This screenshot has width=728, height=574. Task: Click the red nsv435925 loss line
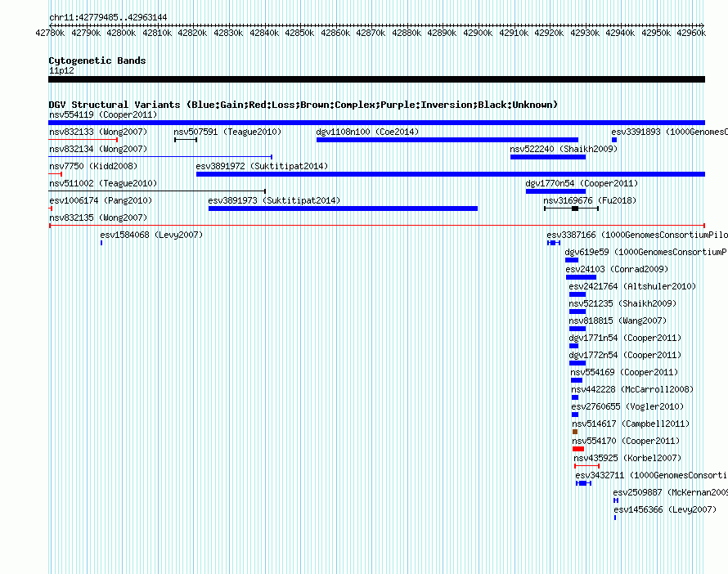click(x=586, y=466)
